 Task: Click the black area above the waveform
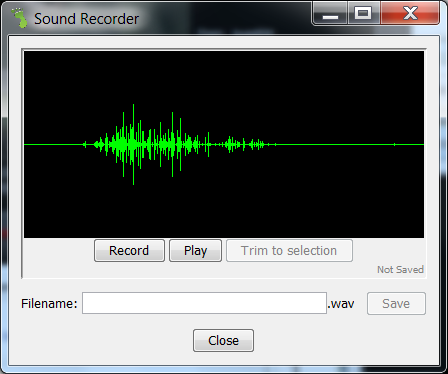tap(224, 77)
